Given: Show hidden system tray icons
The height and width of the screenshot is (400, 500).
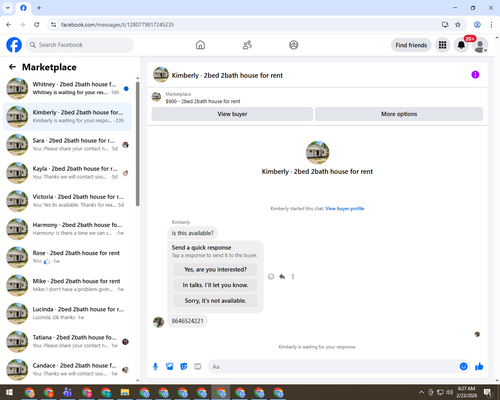Looking at the screenshot, I should tap(421, 392).
